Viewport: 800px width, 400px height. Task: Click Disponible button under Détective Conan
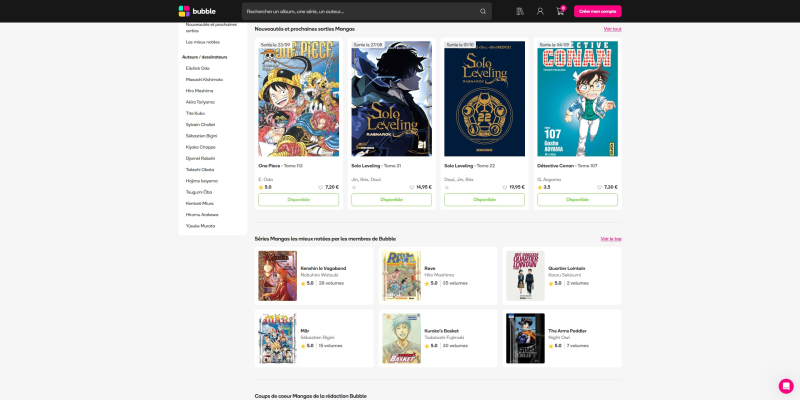pos(577,199)
